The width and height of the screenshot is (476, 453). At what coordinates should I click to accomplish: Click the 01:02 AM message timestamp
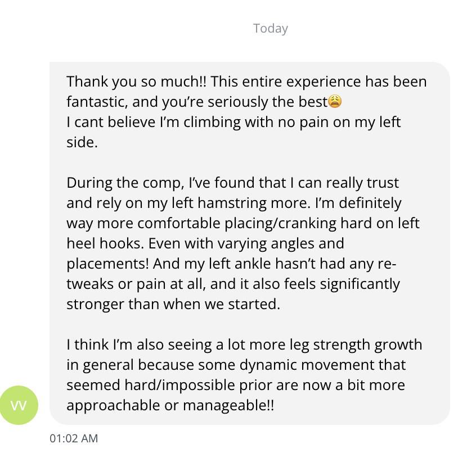pyautogui.click(x=74, y=438)
